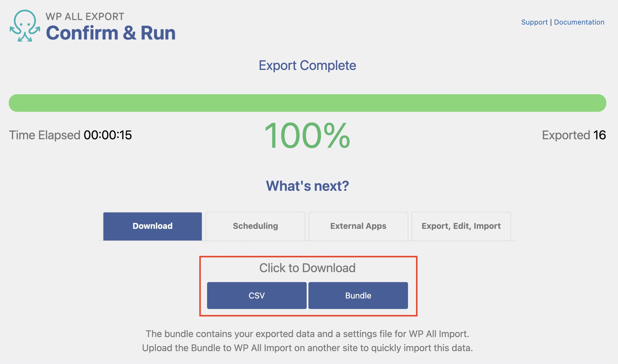
Task: Switch to Export, Edit, Import tab
Action: [x=461, y=226]
